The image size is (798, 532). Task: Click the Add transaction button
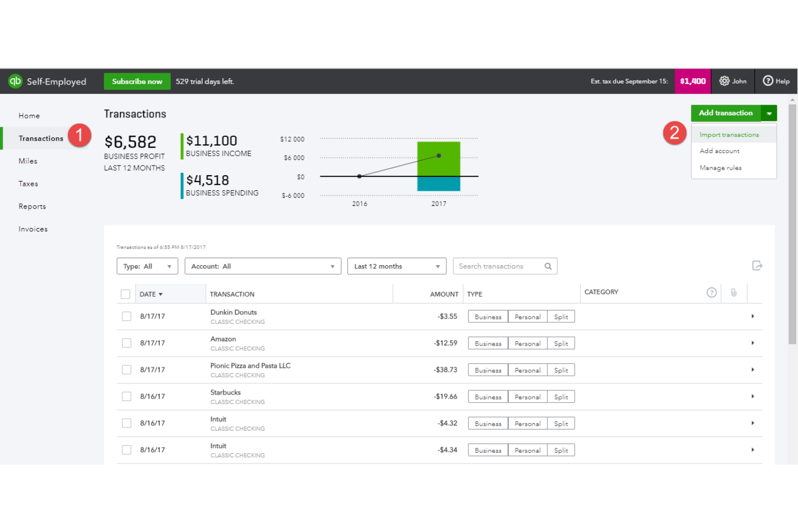(726, 113)
